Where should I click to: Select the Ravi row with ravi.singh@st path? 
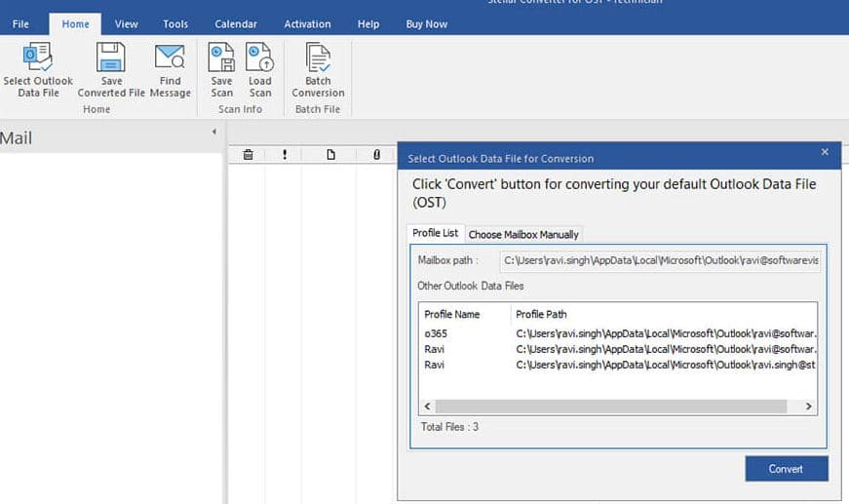coord(618,365)
